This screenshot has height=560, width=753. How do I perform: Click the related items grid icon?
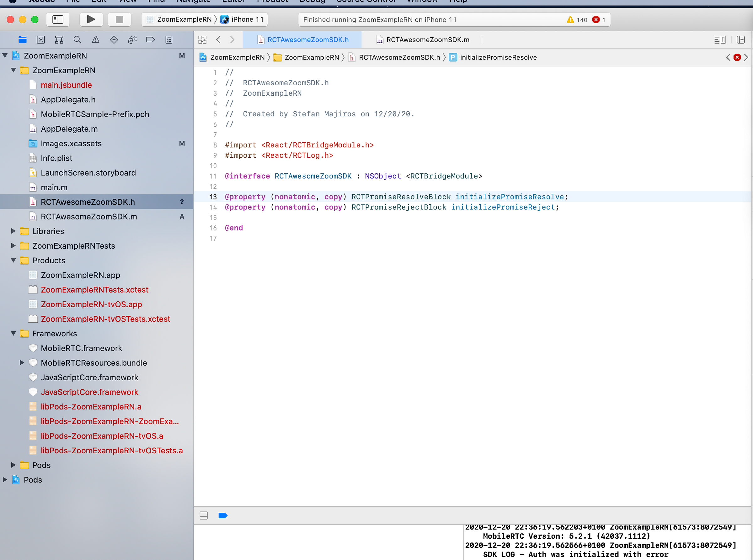coord(202,40)
